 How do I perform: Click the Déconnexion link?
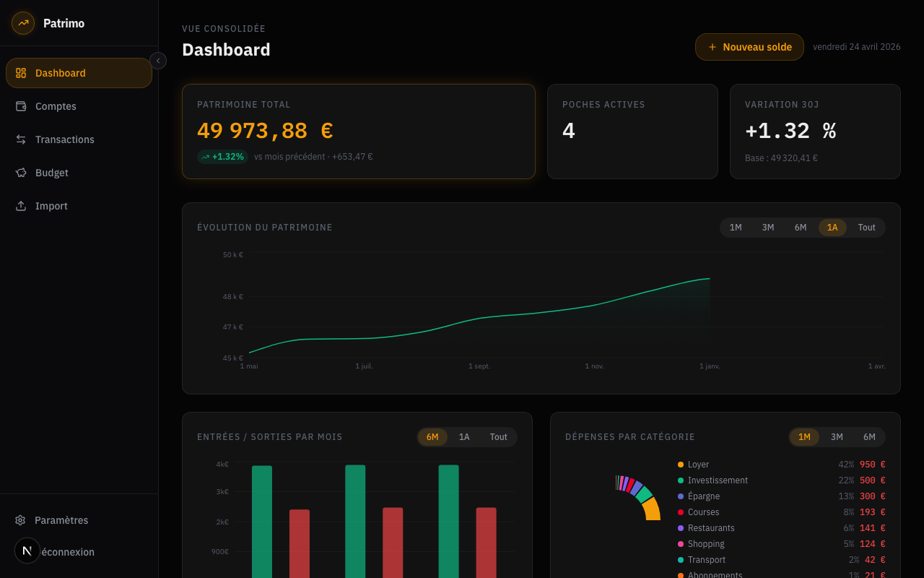68,552
